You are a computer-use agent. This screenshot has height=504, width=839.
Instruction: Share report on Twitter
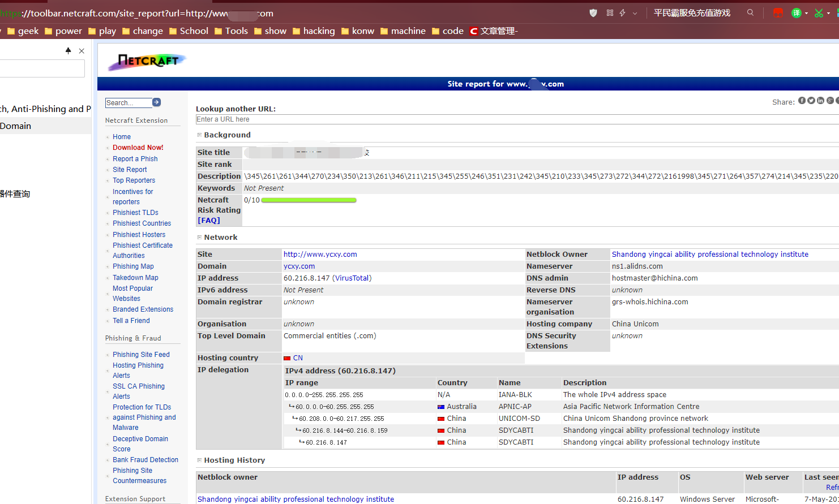click(x=811, y=101)
